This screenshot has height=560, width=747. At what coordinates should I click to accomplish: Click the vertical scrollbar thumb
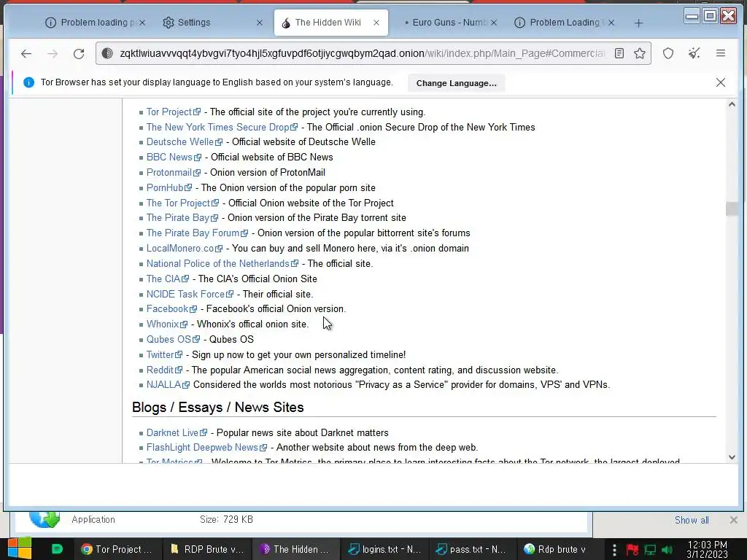point(732,209)
